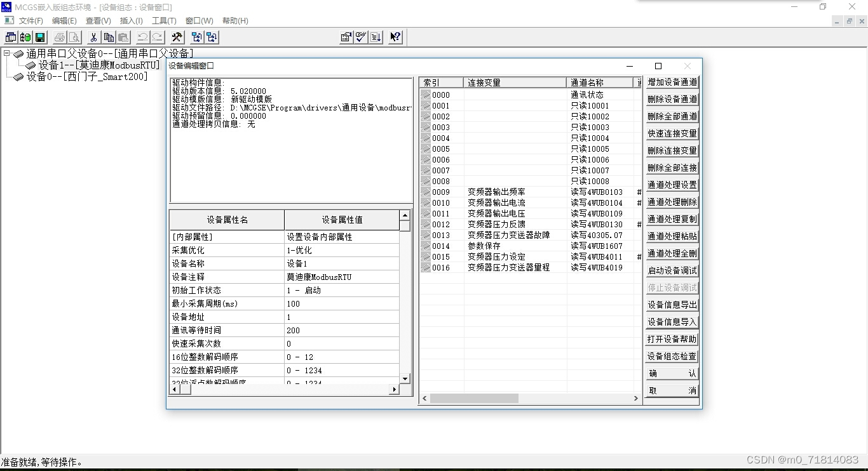The image size is (868, 471).
Task: Open the device toolbox hammer icon
Action: (177, 37)
